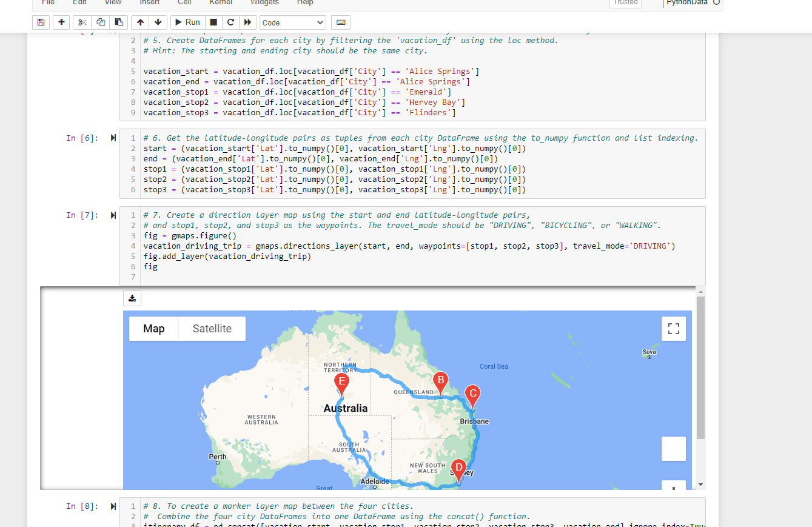Download the map image with the download icon

tap(132, 298)
